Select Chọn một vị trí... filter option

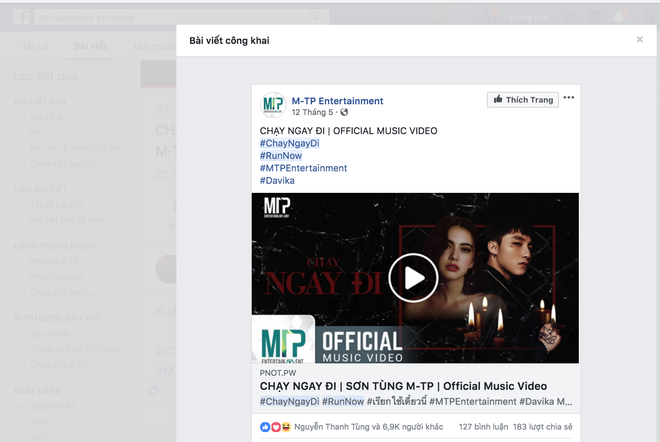61,364
